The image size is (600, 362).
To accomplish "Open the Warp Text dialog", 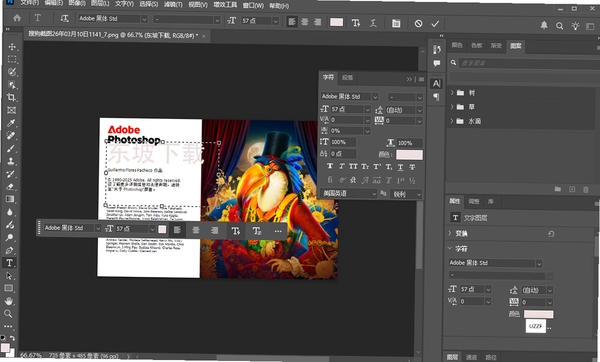I will pyautogui.click(x=373, y=23).
